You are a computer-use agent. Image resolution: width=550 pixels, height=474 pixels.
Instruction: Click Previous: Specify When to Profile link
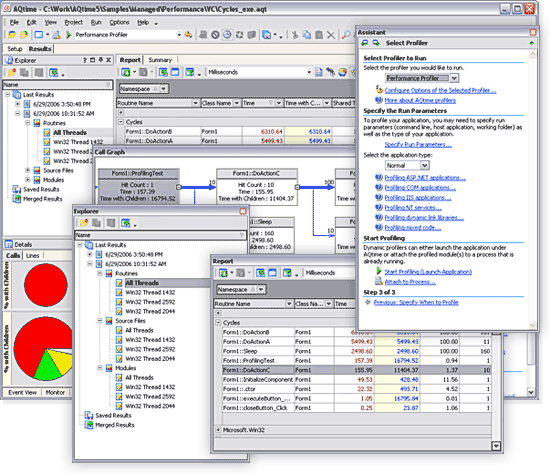pos(416,302)
